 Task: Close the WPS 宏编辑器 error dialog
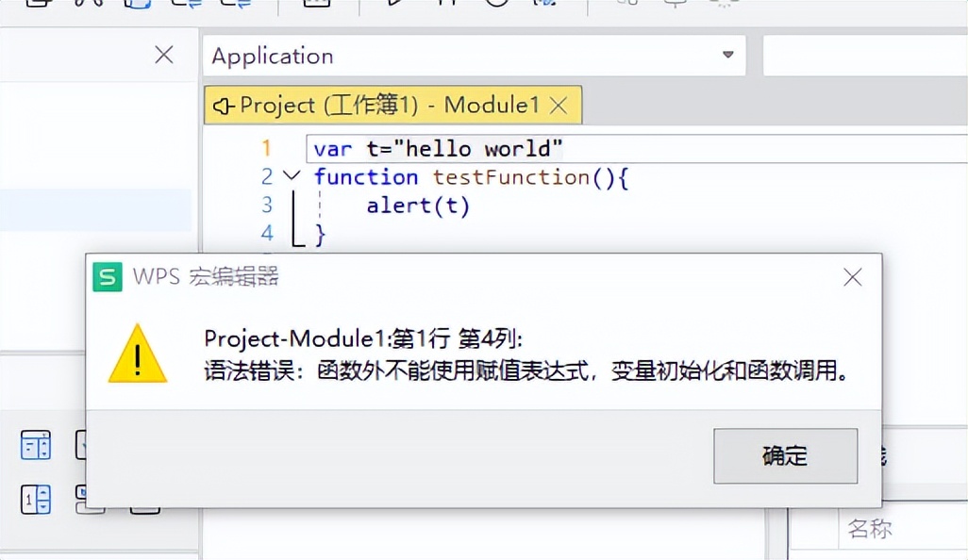853,277
